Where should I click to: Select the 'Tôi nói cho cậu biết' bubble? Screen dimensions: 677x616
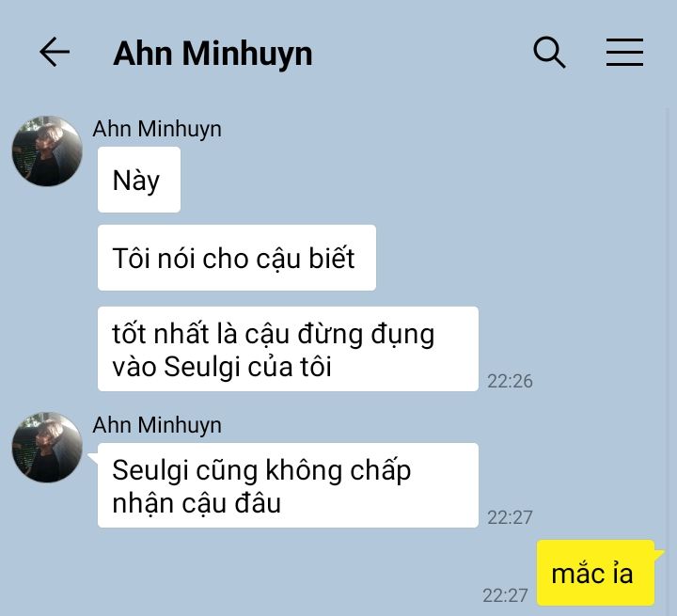pyautogui.click(x=237, y=258)
